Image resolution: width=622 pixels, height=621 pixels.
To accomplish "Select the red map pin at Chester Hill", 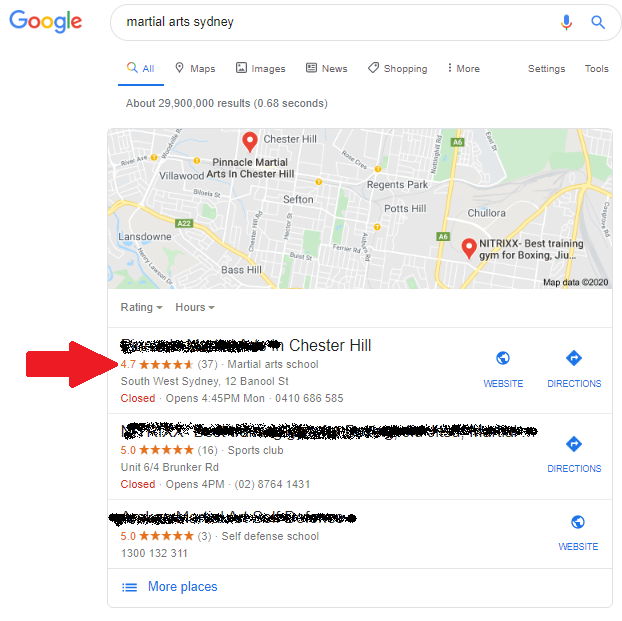I will pos(250,142).
